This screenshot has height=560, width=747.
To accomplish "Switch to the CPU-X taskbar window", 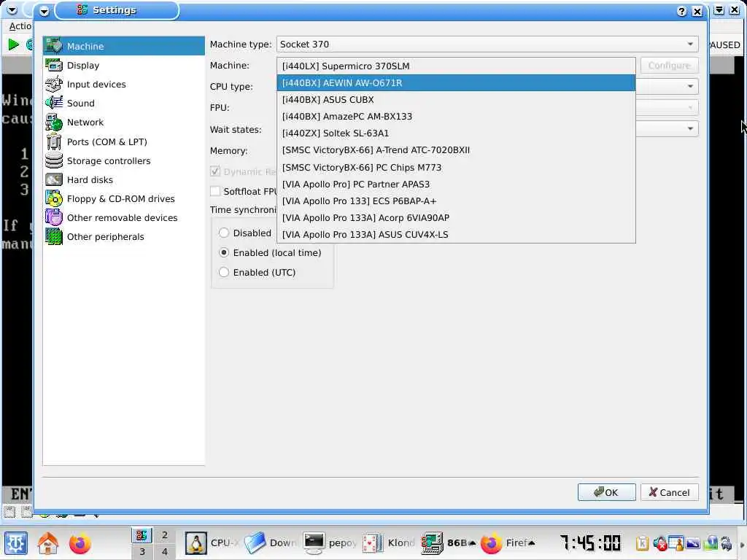I will [212, 543].
